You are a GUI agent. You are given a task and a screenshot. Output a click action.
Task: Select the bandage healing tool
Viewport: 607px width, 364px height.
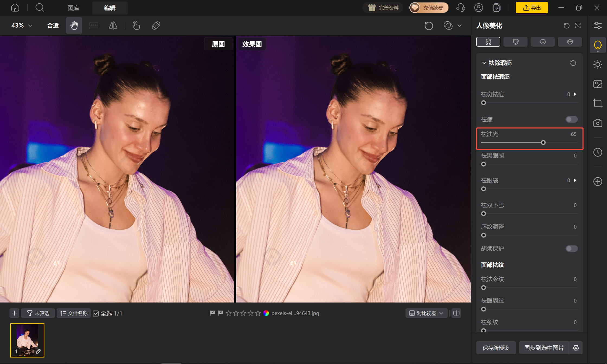(156, 25)
